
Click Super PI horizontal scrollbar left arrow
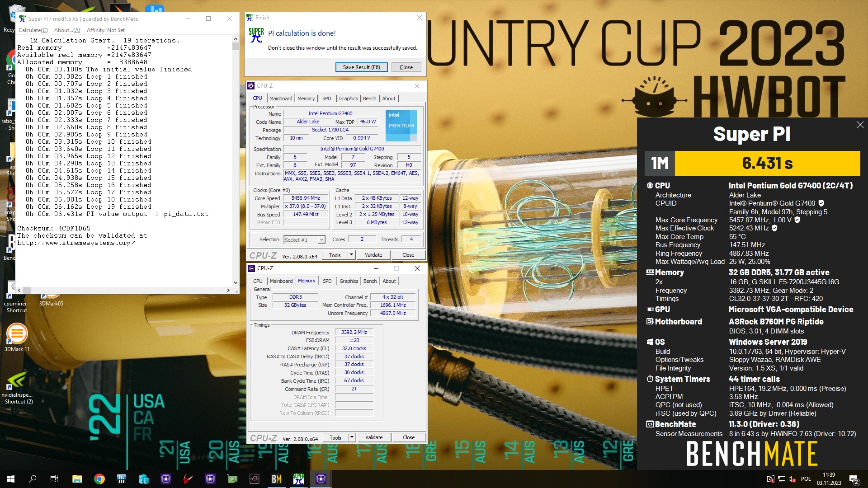pyautogui.click(x=19, y=290)
